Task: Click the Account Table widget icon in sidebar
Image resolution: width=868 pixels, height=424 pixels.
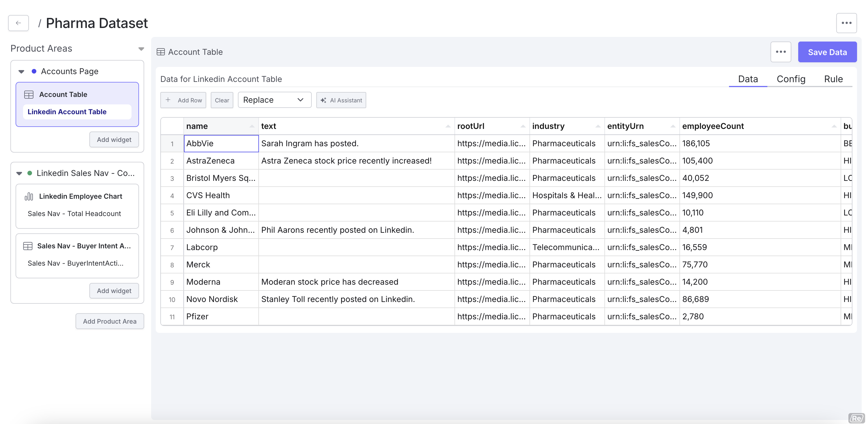Action: coord(29,94)
